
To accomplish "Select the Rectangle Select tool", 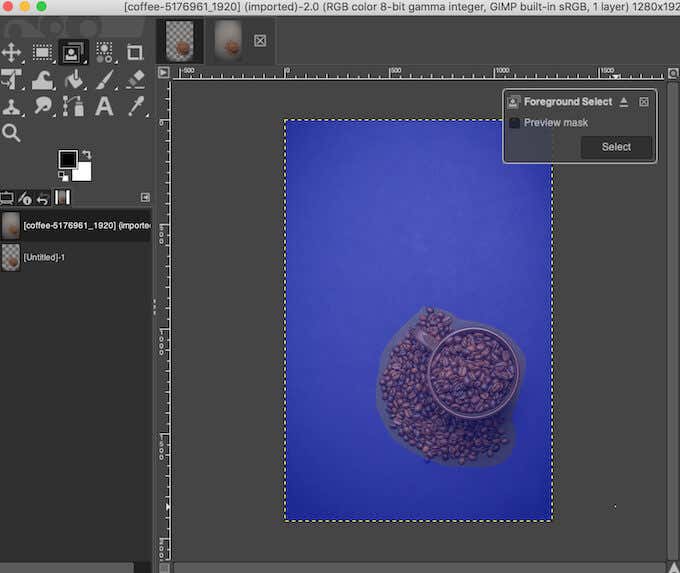I will 43,51.
